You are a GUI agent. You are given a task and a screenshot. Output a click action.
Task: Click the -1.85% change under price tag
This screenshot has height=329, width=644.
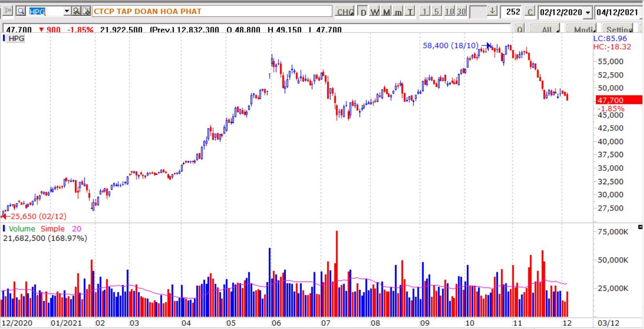point(611,108)
